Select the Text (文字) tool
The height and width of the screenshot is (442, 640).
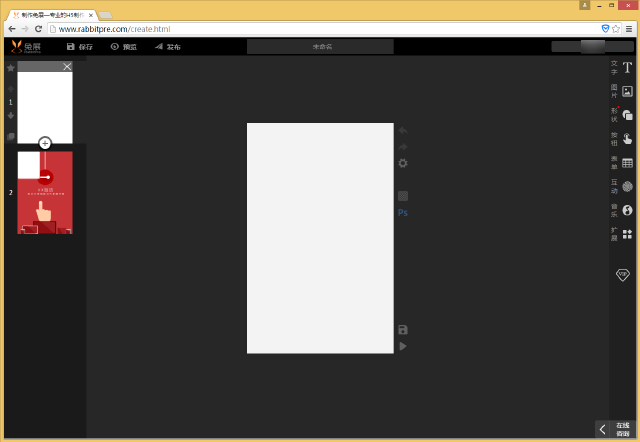tap(627, 67)
